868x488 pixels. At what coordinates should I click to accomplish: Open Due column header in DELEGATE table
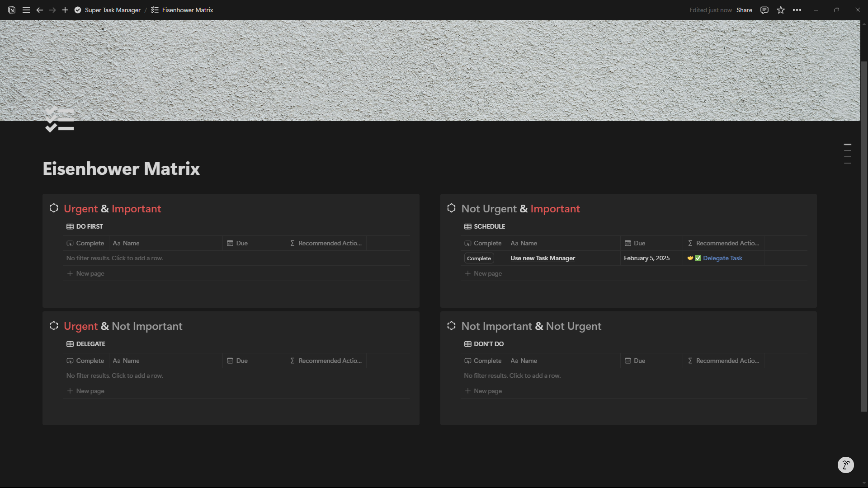242,361
